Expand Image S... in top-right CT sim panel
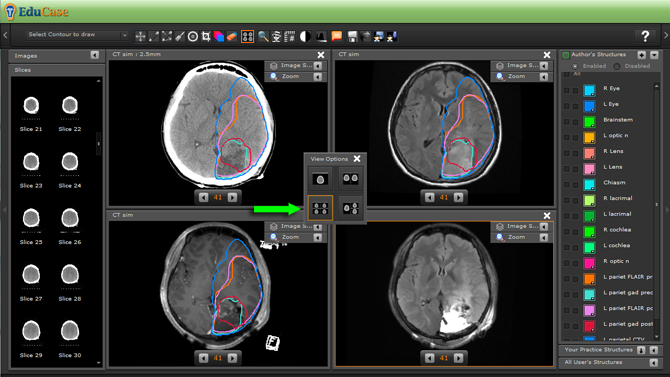 tap(544, 66)
